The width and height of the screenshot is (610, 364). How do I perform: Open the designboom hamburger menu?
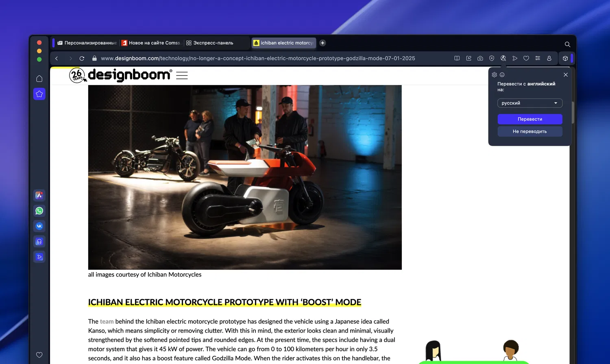coord(182,75)
